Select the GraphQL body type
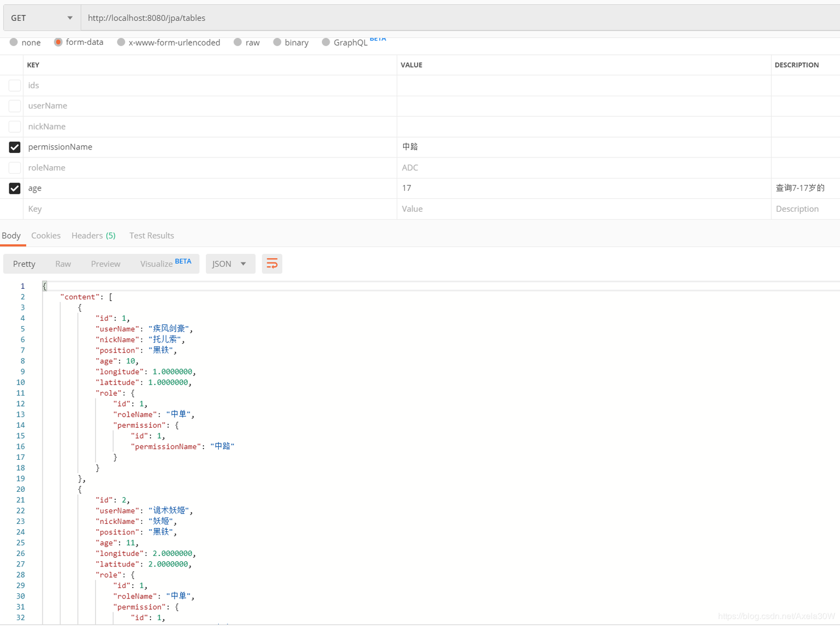This screenshot has width=840, height=626. [326, 42]
